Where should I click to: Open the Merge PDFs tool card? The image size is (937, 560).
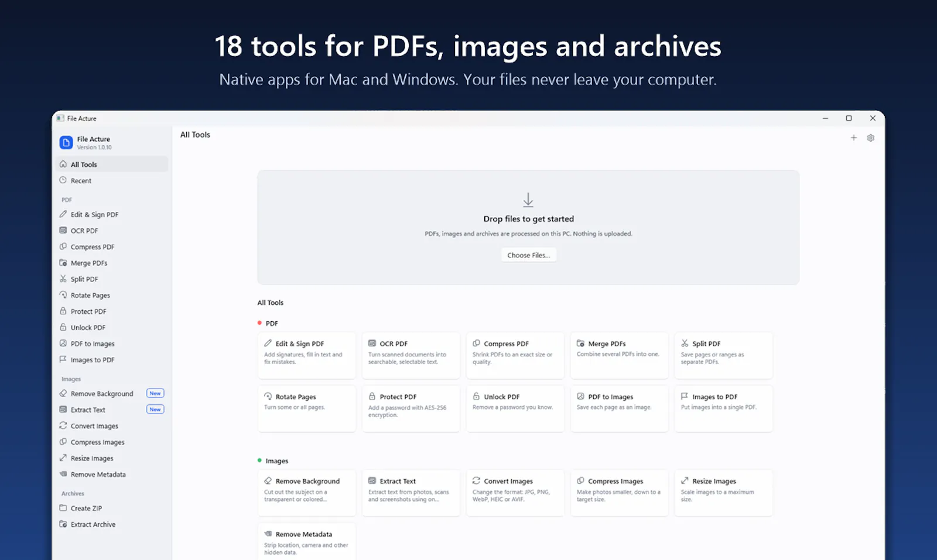click(619, 356)
